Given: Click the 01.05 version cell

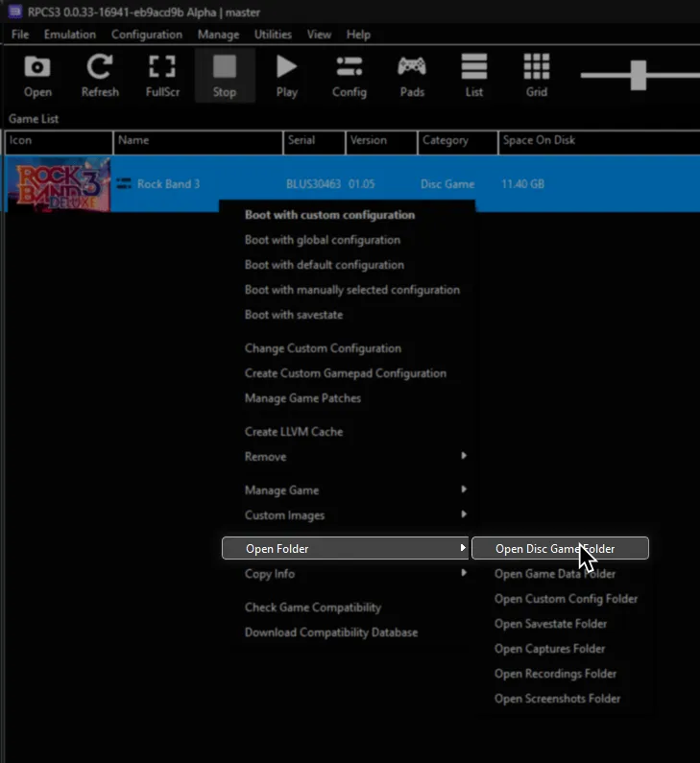Looking at the screenshot, I should [x=362, y=184].
